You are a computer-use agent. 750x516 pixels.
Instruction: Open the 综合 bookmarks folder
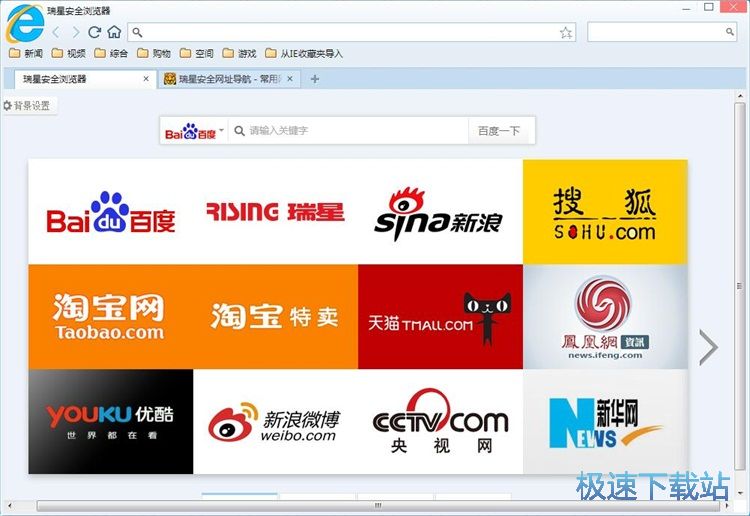point(111,53)
